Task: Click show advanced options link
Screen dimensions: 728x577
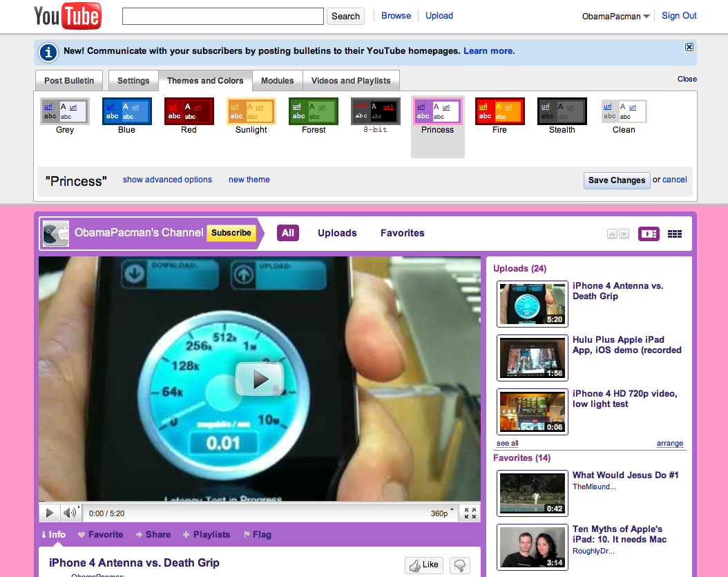Action: tap(167, 180)
